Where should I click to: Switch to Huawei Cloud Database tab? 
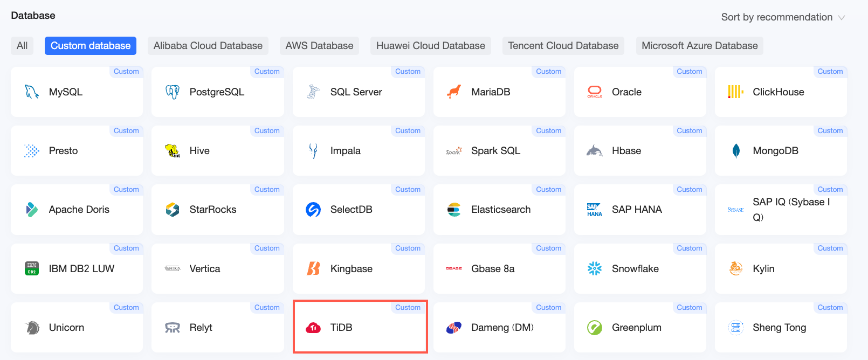(431, 46)
